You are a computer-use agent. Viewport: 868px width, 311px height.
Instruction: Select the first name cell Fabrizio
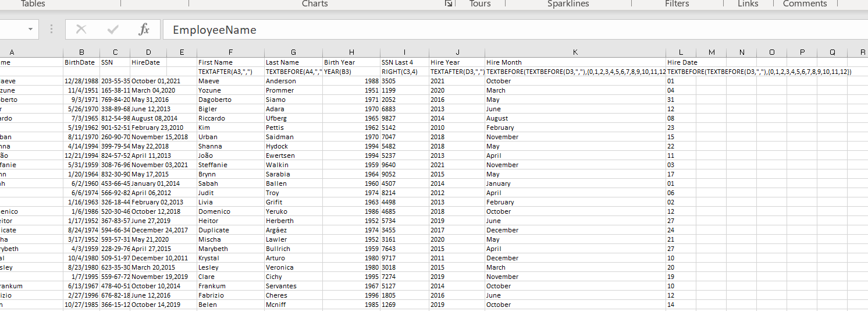pos(231,295)
